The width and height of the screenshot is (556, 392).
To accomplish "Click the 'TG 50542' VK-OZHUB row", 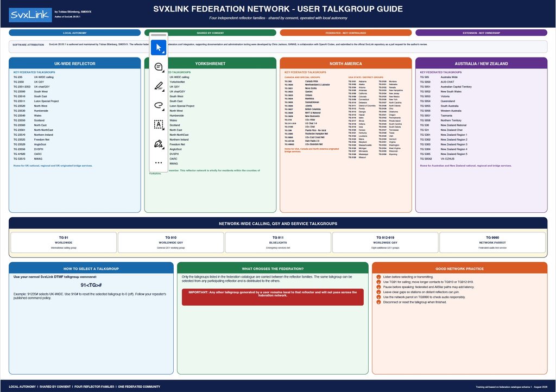I will 437,159.
